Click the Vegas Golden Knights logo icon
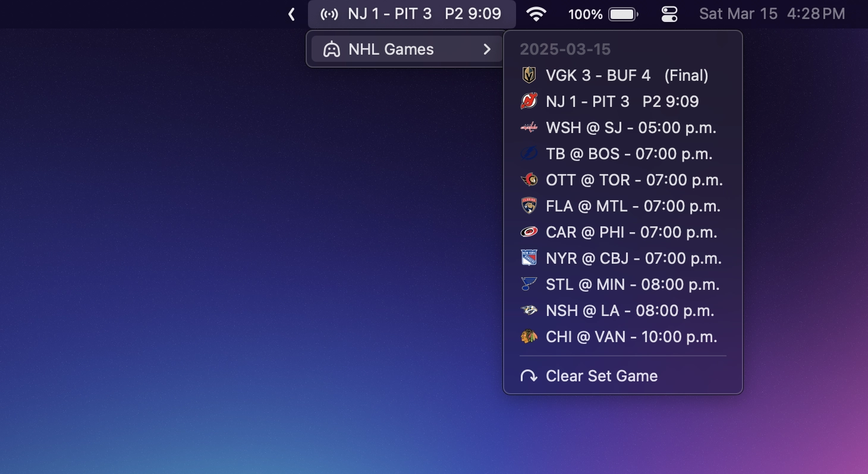The image size is (868, 474). (x=529, y=75)
